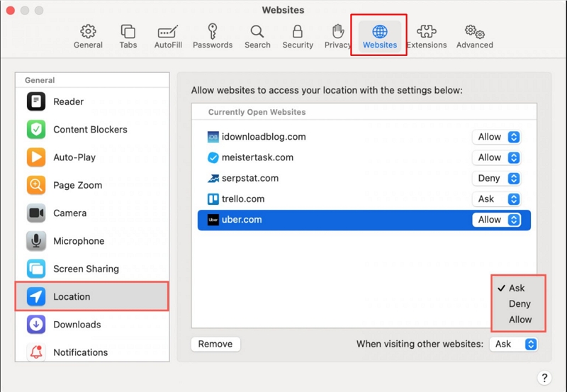Open help with the question mark button
The height and width of the screenshot is (392, 567).
[x=544, y=378]
